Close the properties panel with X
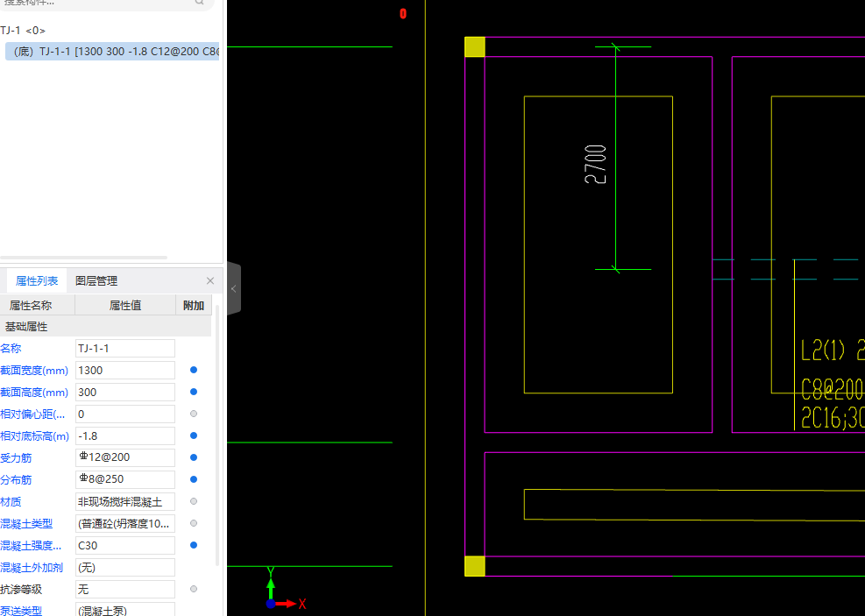 click(x=210, y=280)
